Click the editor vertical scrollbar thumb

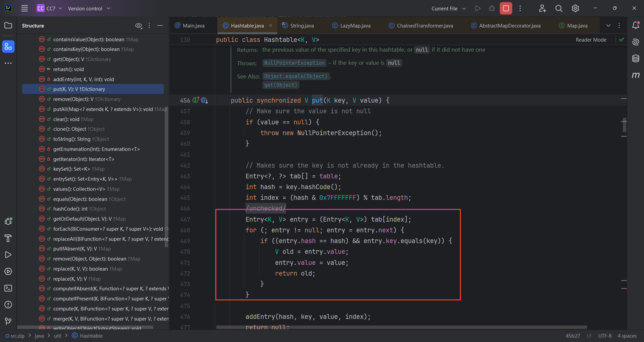click(624, 125)
